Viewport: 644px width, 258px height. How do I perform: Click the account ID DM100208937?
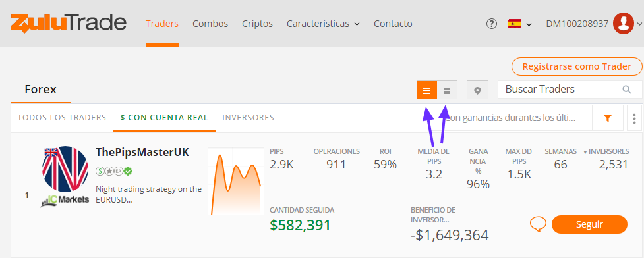point(577,24)
